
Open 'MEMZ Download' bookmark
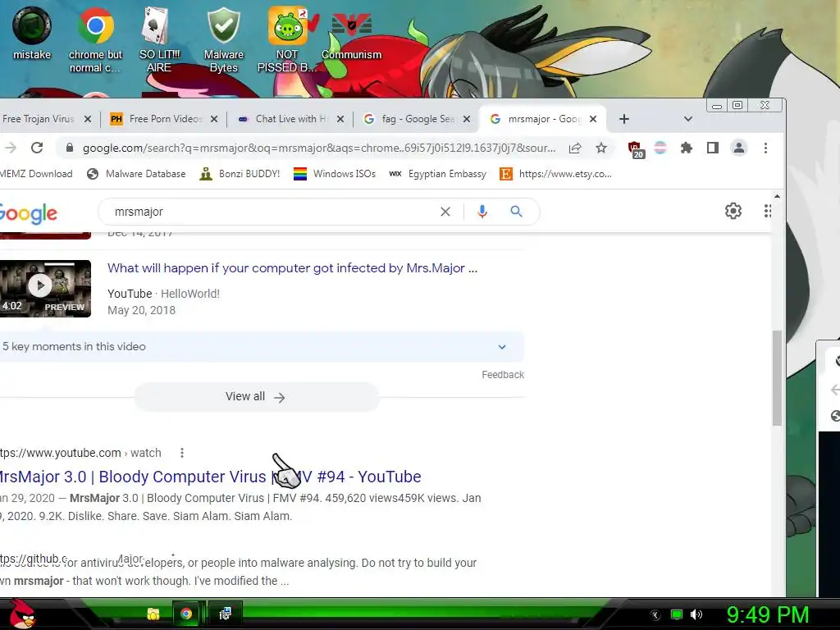tap(36, 174)
